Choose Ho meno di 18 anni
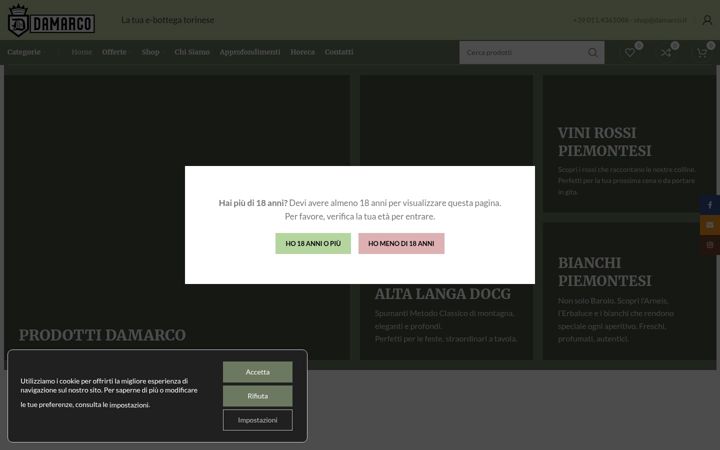The height and width of the screenshot is (450, 720). (x=401, y=243)
